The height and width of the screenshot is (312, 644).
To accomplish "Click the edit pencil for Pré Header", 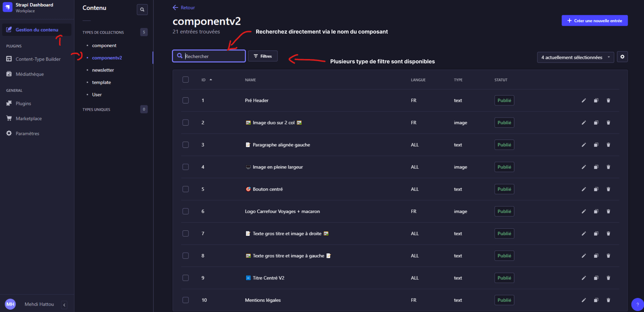I will 583,101.
